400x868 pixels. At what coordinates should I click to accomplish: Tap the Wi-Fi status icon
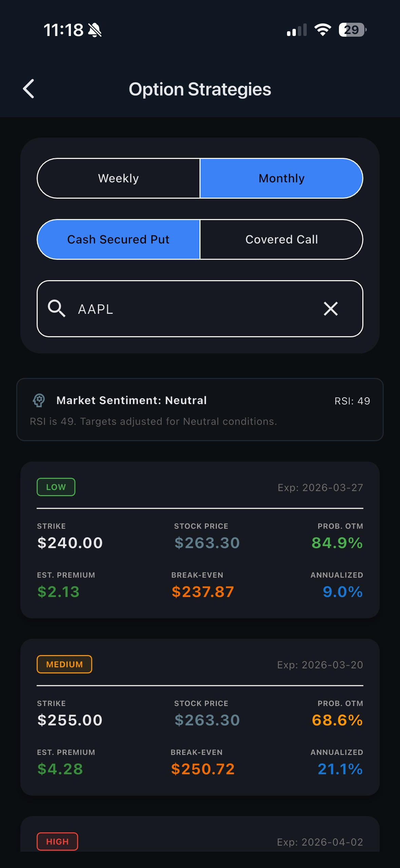pyautogui.click(x=323, y=30)
